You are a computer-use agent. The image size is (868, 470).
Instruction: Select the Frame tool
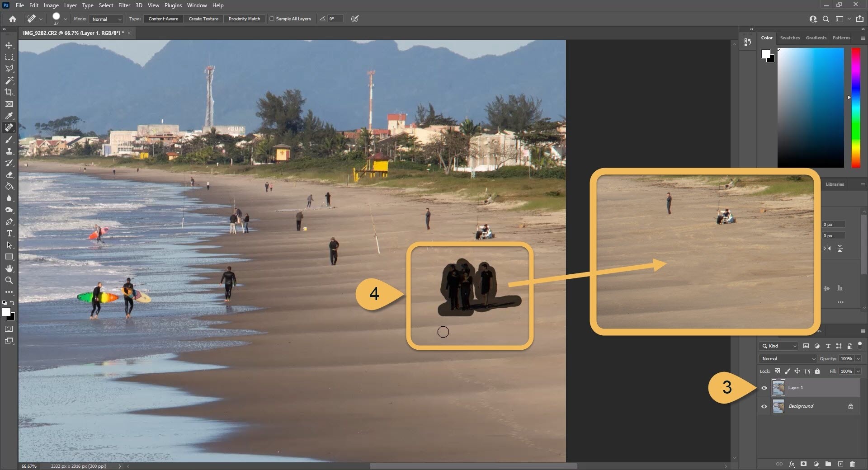[x=9, y=104]
